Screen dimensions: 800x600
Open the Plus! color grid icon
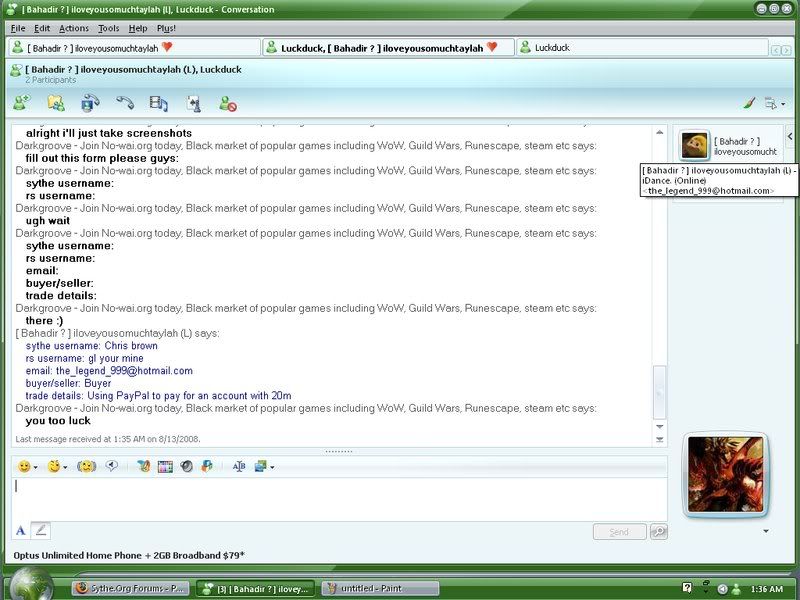[165, 466]
